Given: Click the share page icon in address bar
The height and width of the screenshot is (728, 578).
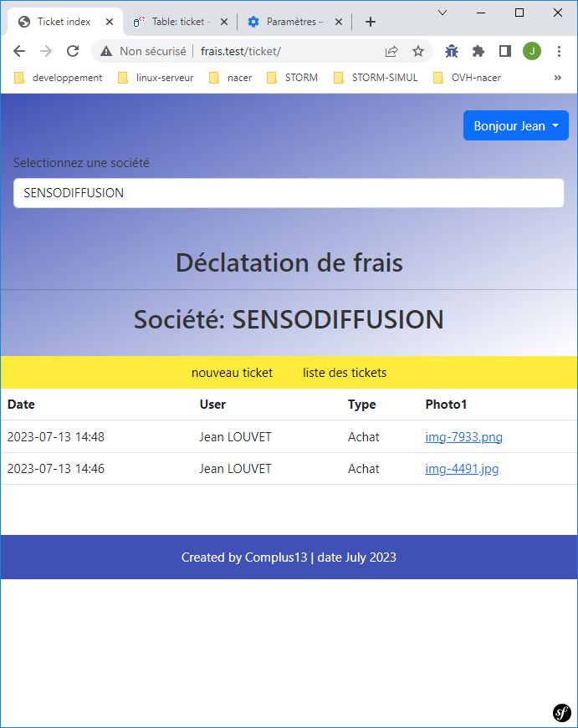Looking at the screenshot, I should point(391,51).
